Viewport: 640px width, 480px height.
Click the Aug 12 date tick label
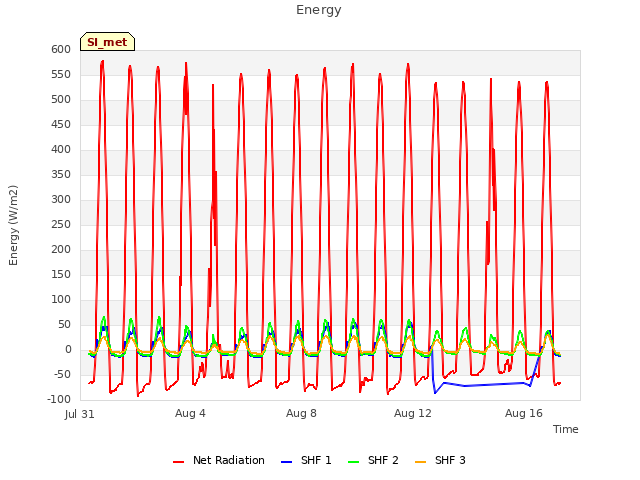[x=413, y=413]
